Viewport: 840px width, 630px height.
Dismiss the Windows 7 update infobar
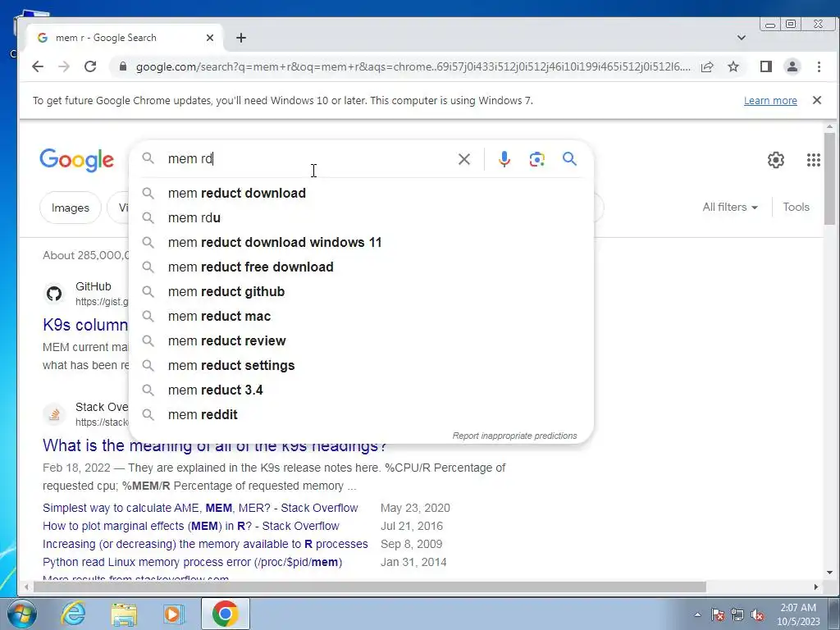point(817,100)
